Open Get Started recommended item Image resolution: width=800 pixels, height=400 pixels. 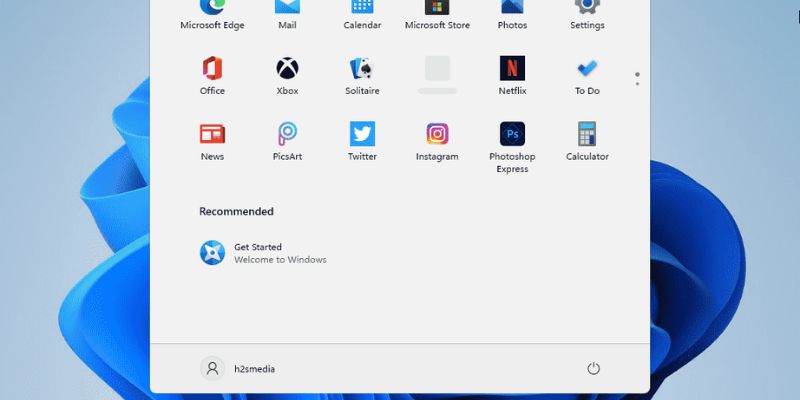click(x=263, y=253)
